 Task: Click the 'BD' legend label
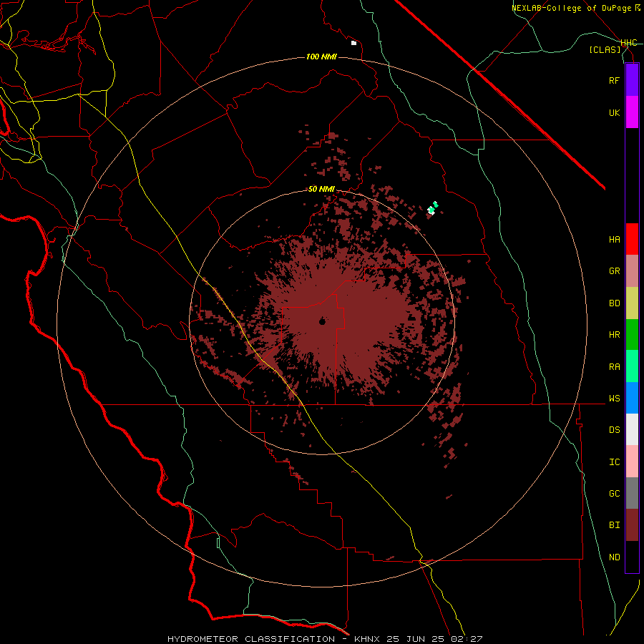(614, 303)
